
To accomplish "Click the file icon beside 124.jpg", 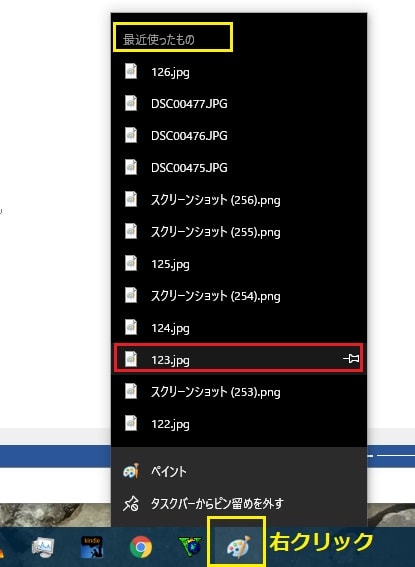I will 131,327.
